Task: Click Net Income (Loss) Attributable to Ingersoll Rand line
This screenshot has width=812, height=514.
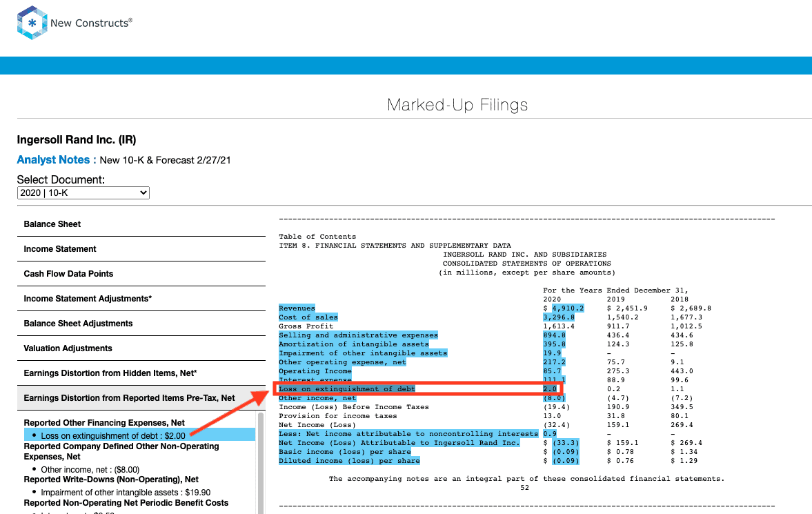Action: (x=399, y=443)
